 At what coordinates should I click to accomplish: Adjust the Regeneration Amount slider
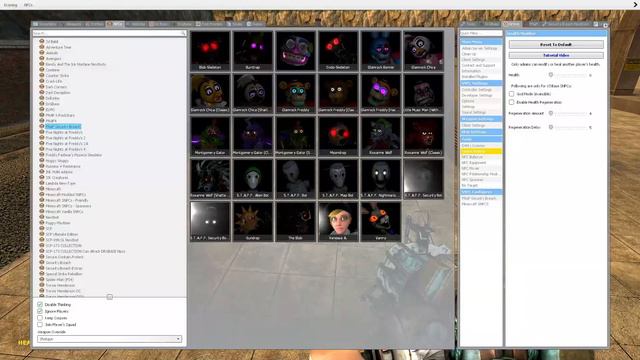551,113
